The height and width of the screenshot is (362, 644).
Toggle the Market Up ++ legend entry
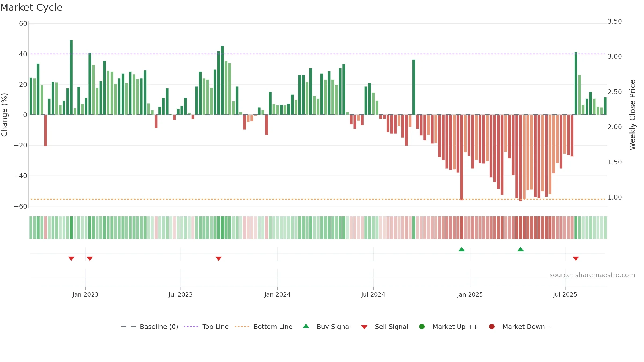coord(448,327)
